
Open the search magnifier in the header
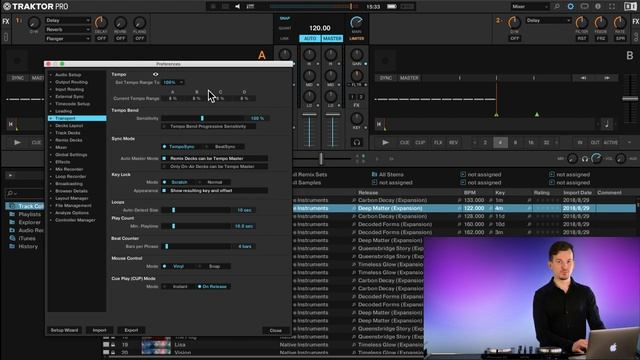557,7
